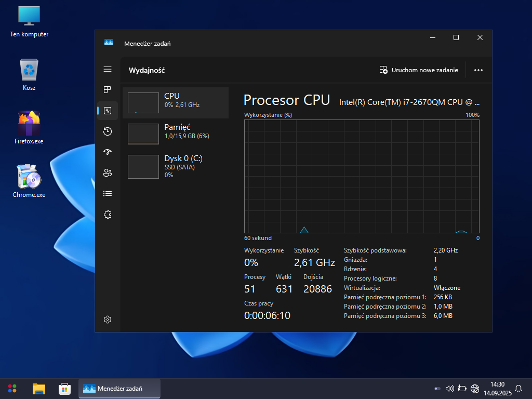This screenshot has width=532, height=399.
Task: Expand the hamburger navigation menu
Action: [108, 69]
